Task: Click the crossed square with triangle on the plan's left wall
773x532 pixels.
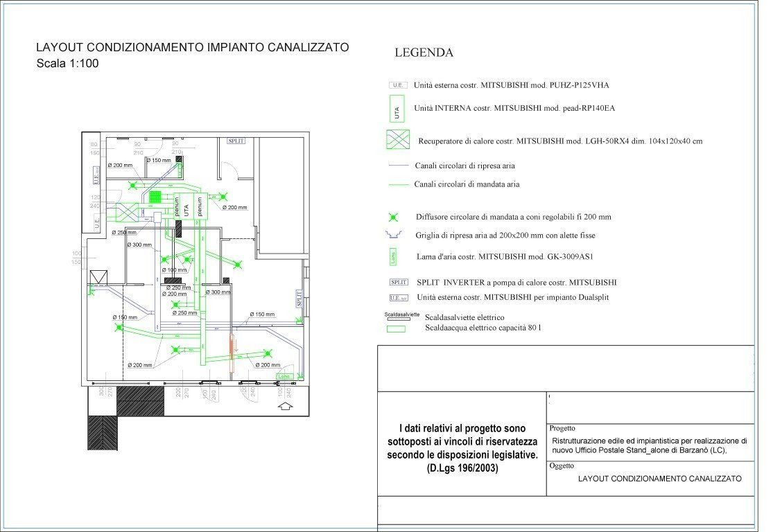Action: point(98,278)
